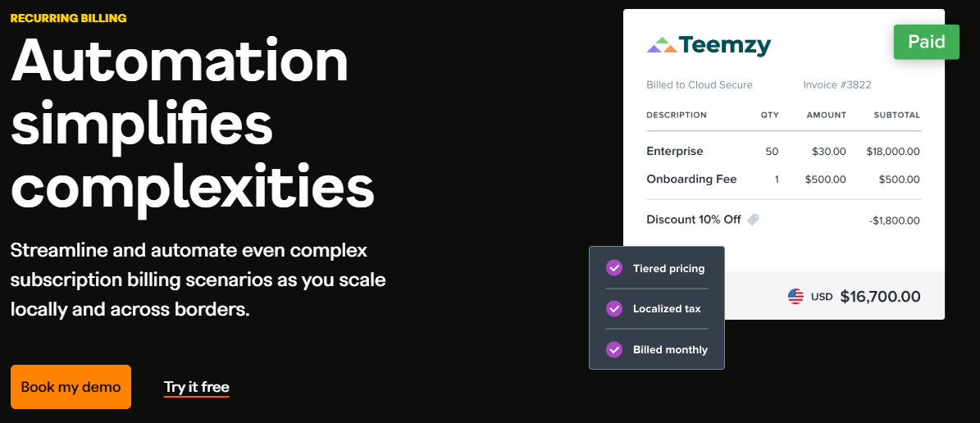The image size is (980, 423).
Task: Open the Try it free link
Action: click(x=196, y=388)
